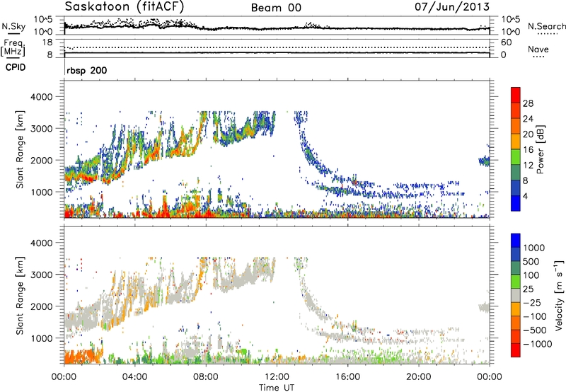Click the Saskatoon (fitACF) plot title
Image resolution: width=566 pixels, height=392 pixels.
pos(125,6)
